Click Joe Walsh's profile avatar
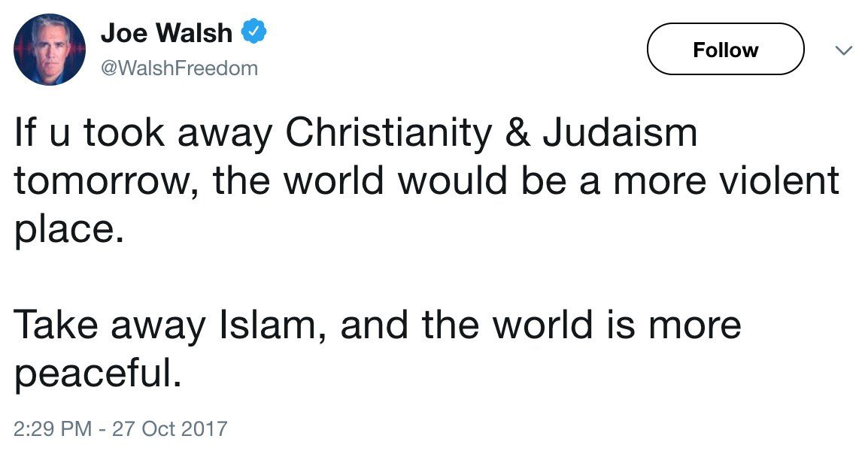 (49, 50)
